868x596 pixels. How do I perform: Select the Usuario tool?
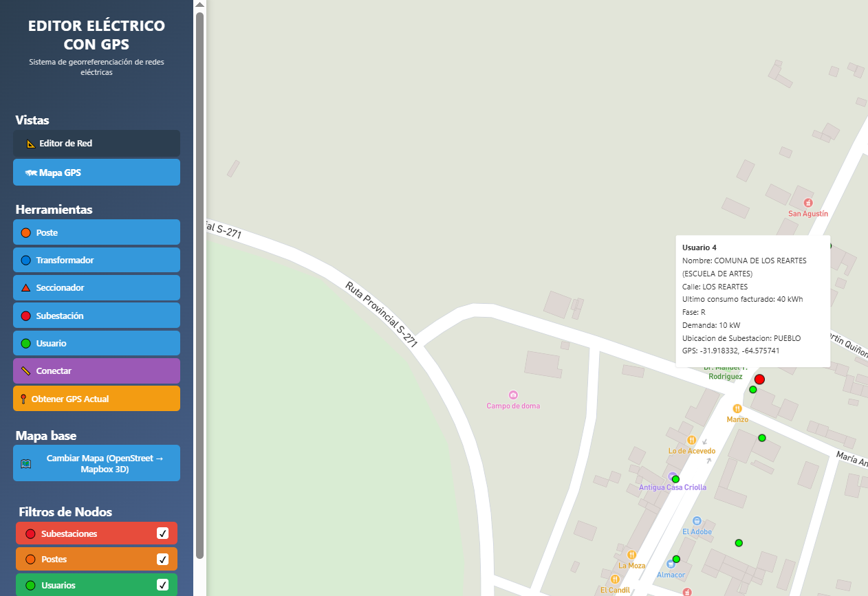96,342
